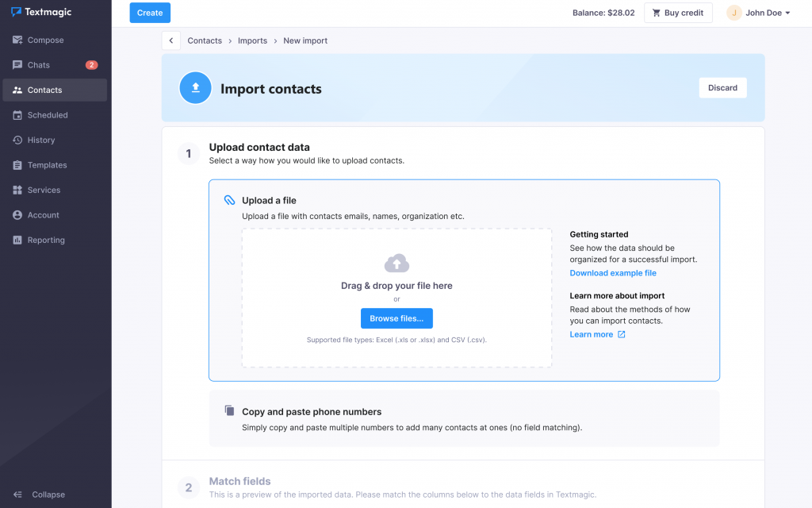Open Compose from the sidebar
The height and width of the screenshot is (508, 812).
tap(45, 40)
